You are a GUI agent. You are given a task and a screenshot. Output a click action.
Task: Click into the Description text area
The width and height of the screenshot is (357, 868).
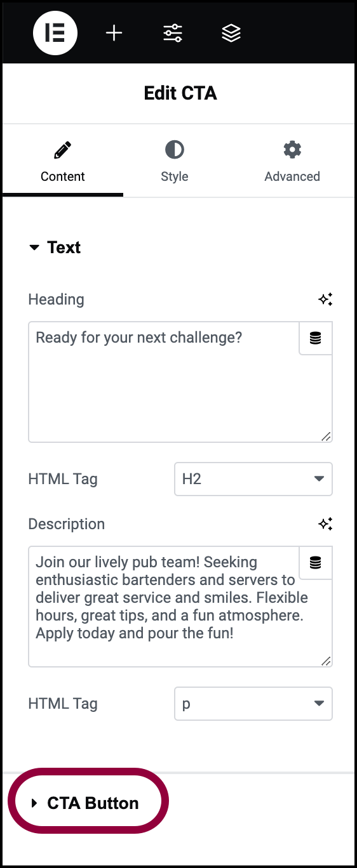[164, 607]
